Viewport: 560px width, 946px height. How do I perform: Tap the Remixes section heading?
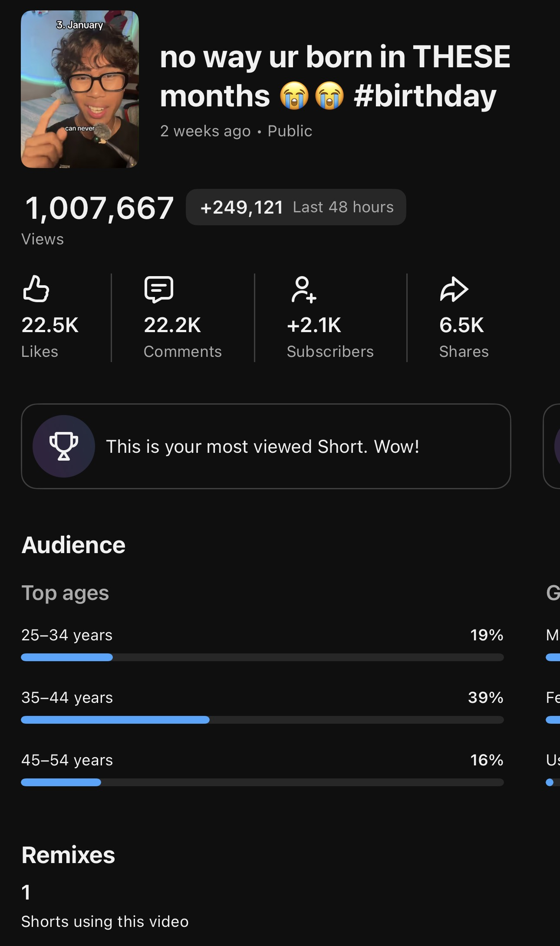click(x=68, y=855)
